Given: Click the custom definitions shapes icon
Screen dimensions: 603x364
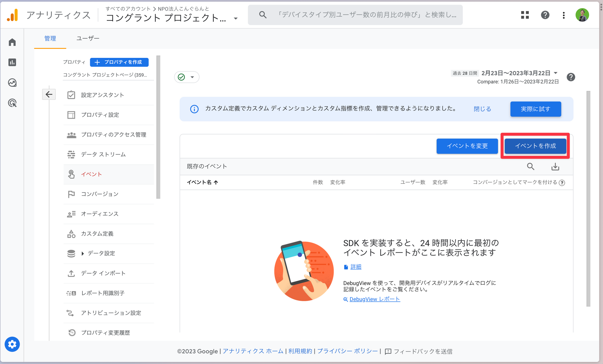Looking at the screenshot, I should click(x=71, y=234).
